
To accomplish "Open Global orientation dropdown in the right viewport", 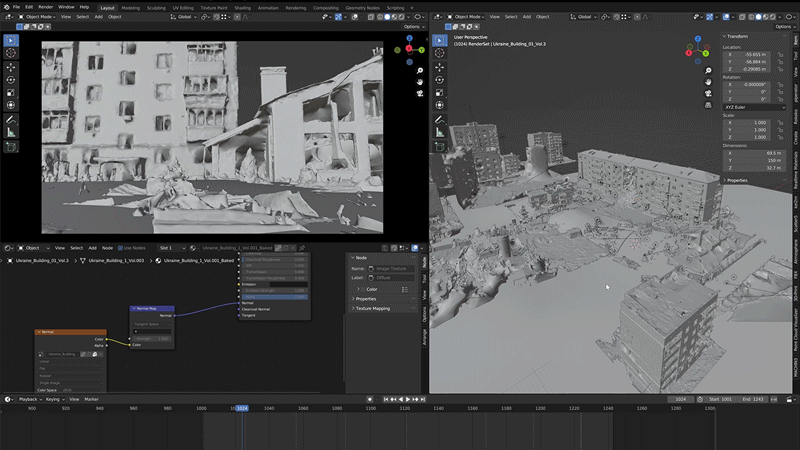I will [x=584, y=17].
